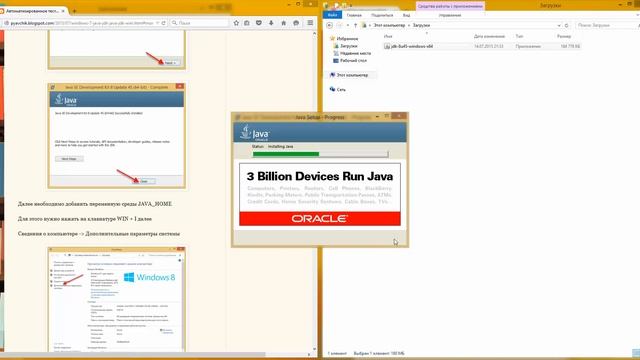Go up one folder level in Explorer
The image size is (640, 360).
(x=355, y=25)
